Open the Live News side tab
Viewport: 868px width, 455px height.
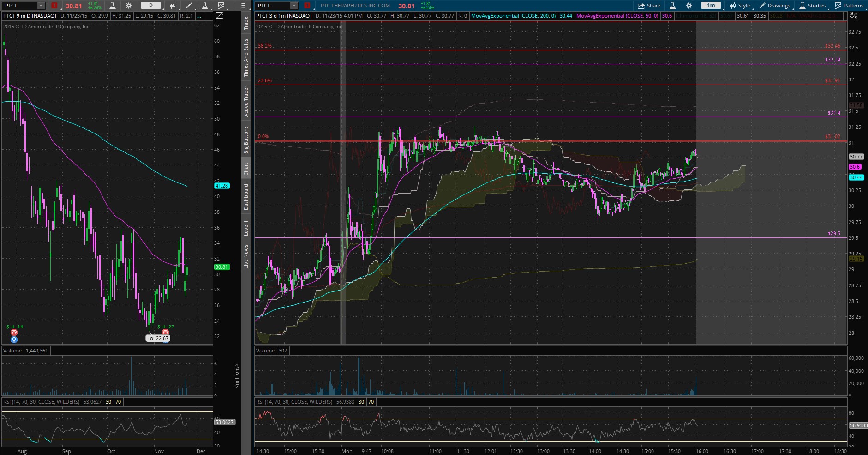[246, 257]
